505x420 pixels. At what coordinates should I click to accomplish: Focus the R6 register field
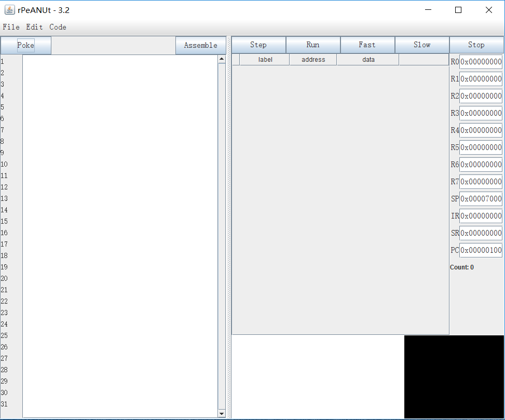coord(481,164)
